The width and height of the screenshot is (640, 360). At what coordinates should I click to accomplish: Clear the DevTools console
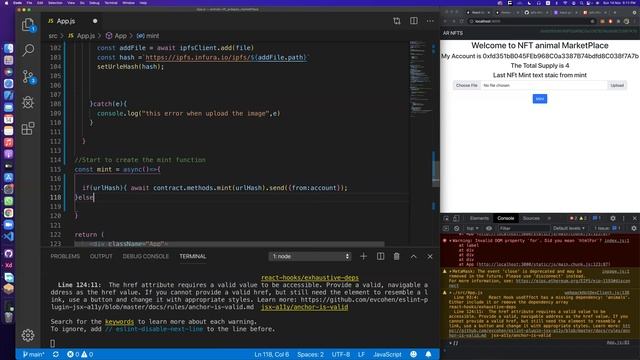(x=457, y=228)
